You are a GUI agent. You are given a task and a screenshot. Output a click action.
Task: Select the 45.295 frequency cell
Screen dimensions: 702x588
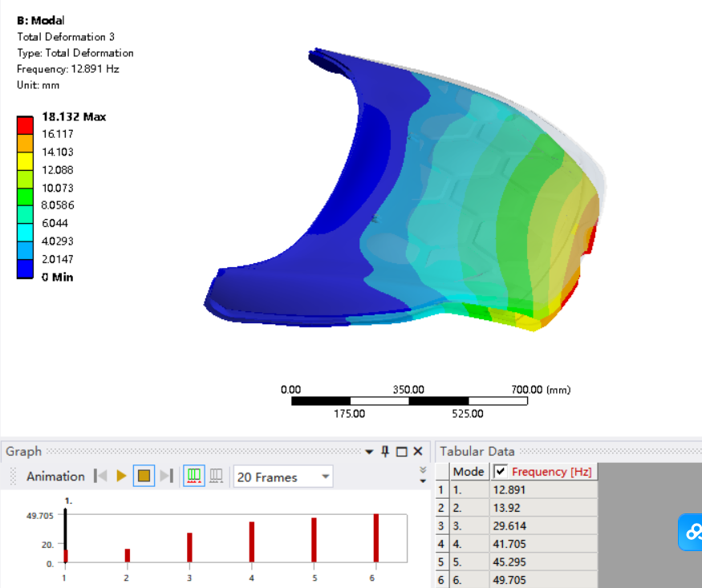coord(543,562)
